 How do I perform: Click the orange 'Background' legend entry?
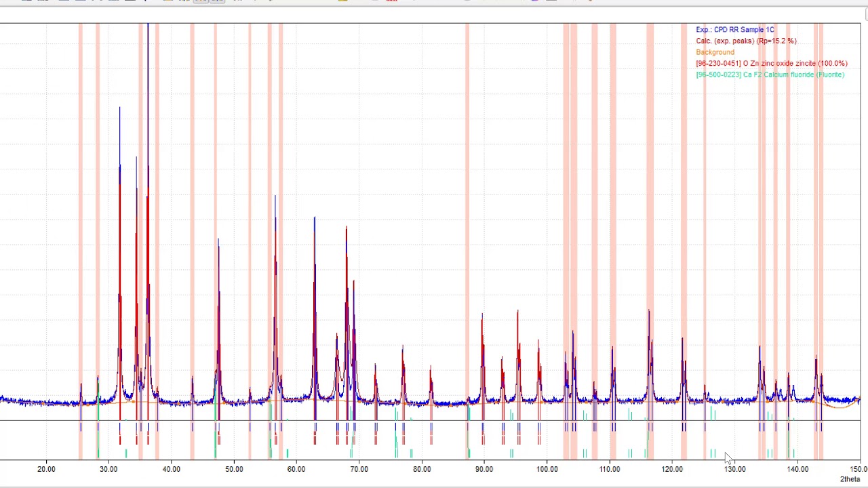(715, 52)
